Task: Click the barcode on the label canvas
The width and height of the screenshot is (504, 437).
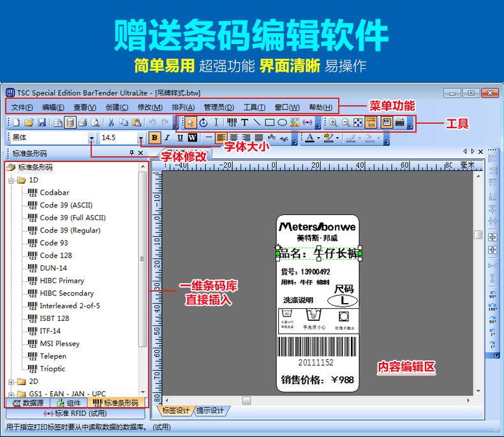Action: pyautogui.click(x=317, y=346)
